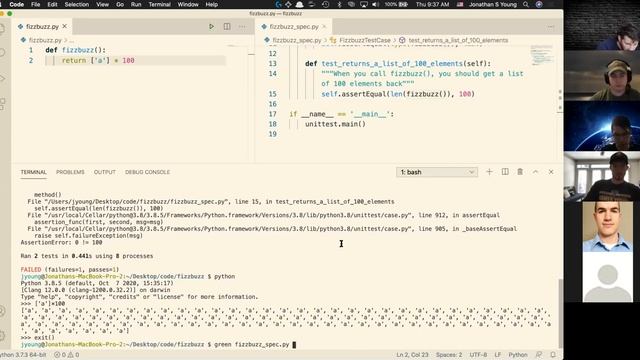
Task: Click fizzbuzz_spec.py in the breadcrumb
Action: coord(297,40)
